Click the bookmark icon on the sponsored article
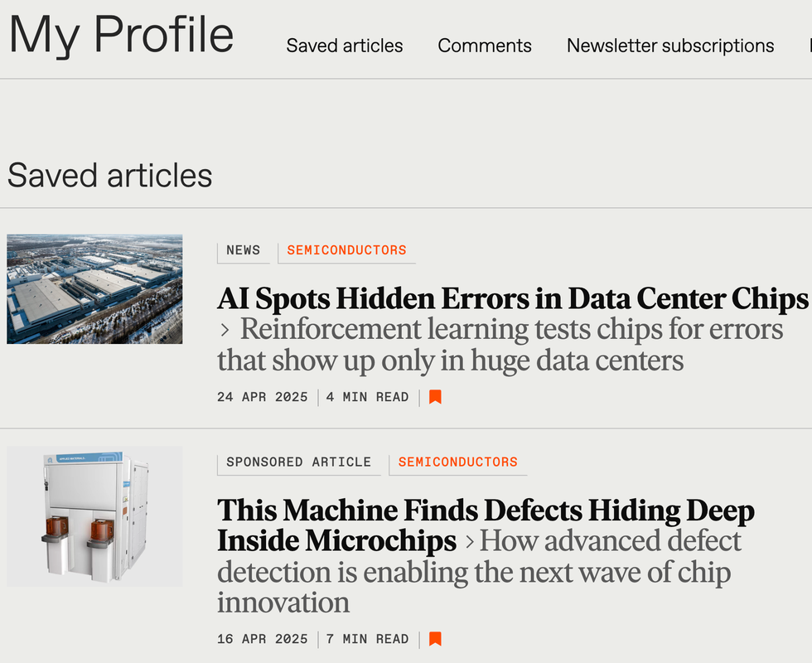812x663 pixels. 435,639
